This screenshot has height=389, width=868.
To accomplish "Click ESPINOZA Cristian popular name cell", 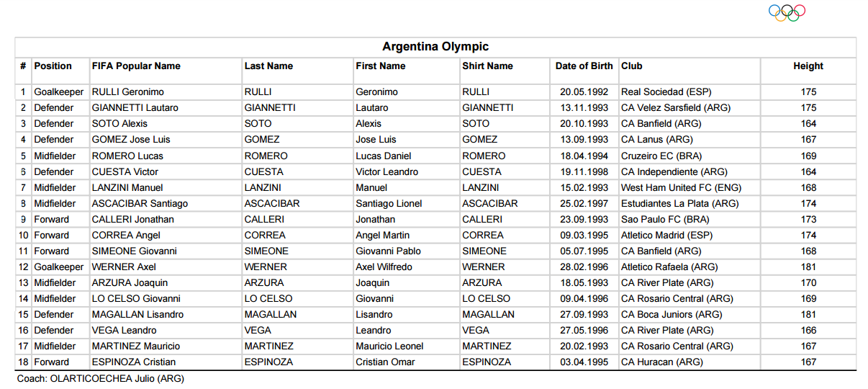I will coord(134,362).
